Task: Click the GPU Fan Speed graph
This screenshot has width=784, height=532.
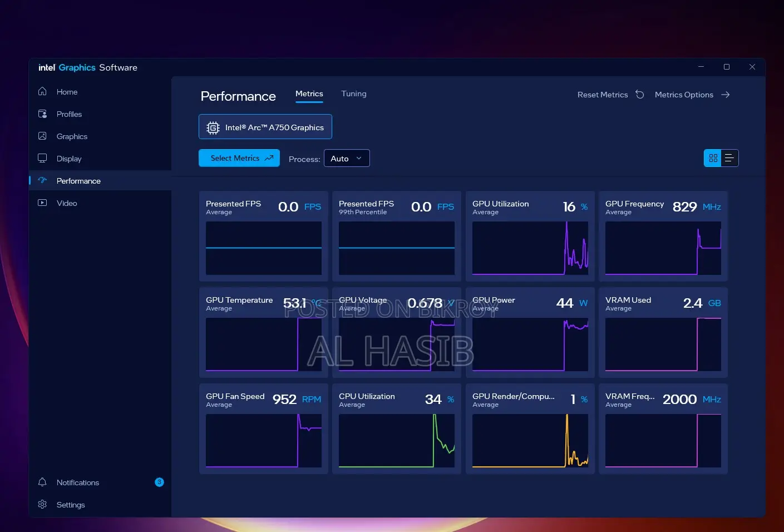Action: click(x=264, y=441)
